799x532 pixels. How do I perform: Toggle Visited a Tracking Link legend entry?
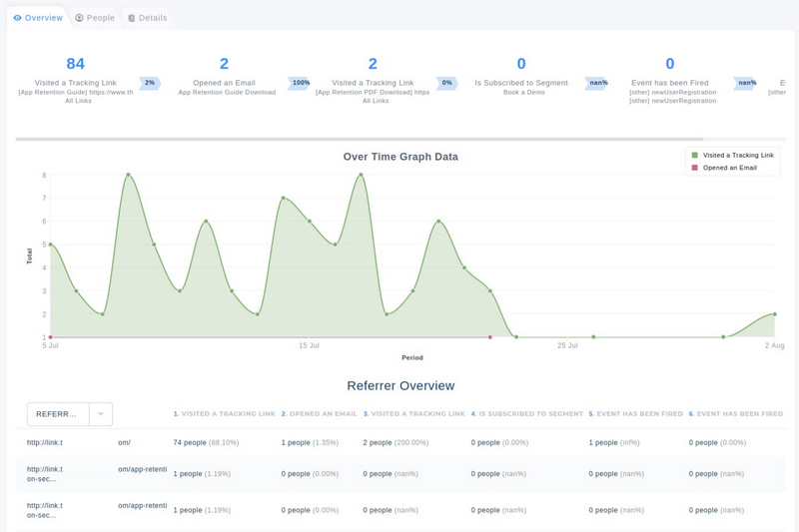pyautogui.click(x=732, y=156)
